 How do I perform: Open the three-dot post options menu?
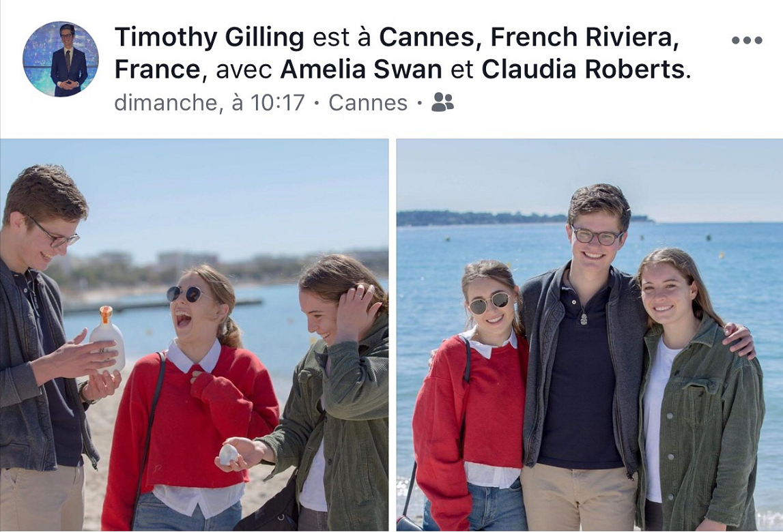(747, 40)
